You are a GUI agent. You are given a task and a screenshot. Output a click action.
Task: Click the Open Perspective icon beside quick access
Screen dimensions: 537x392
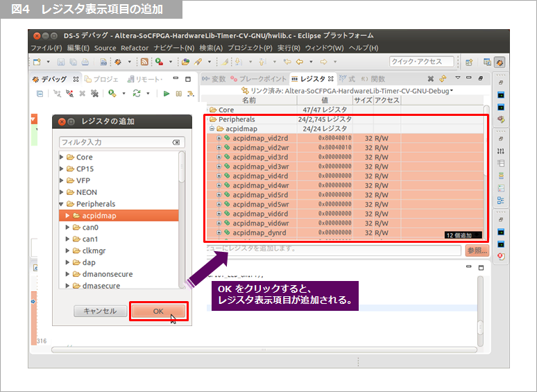469,62
